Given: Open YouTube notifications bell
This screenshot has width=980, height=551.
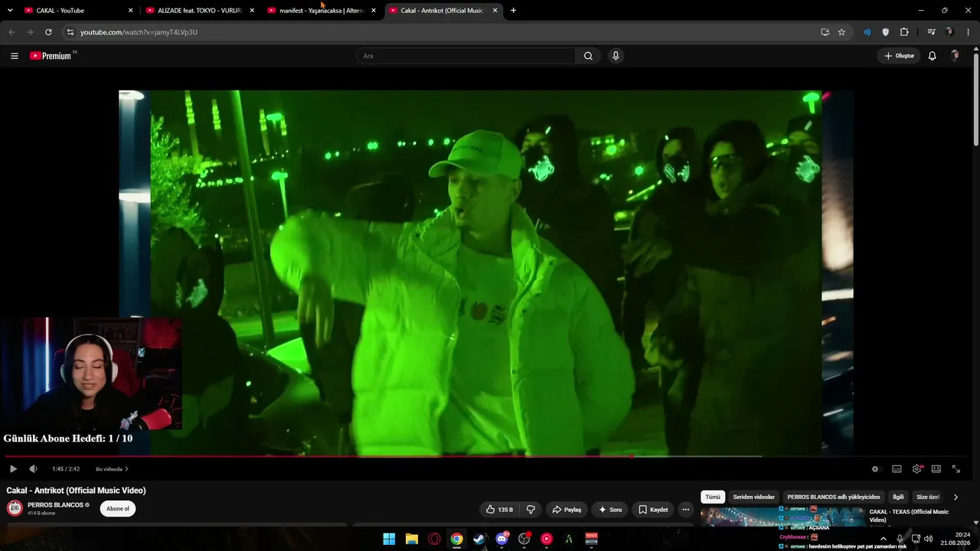Looking at the screenshot, I should (x=932, y=56).
